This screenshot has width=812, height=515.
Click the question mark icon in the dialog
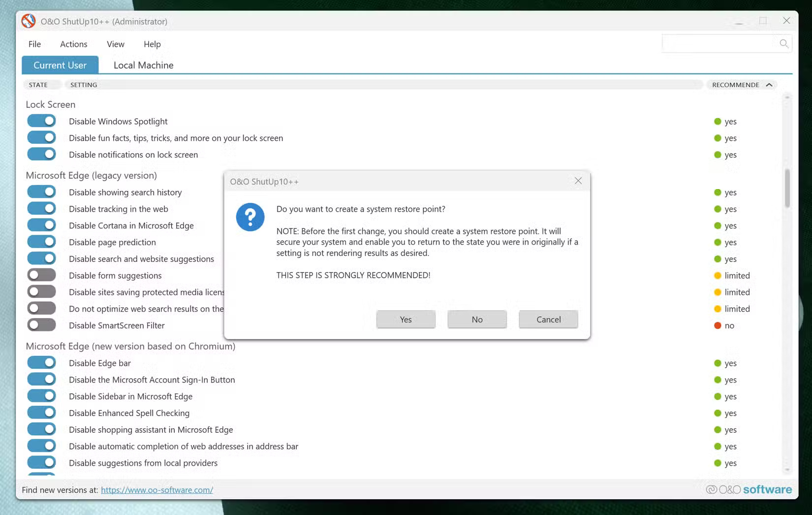(x=250, y=217)
